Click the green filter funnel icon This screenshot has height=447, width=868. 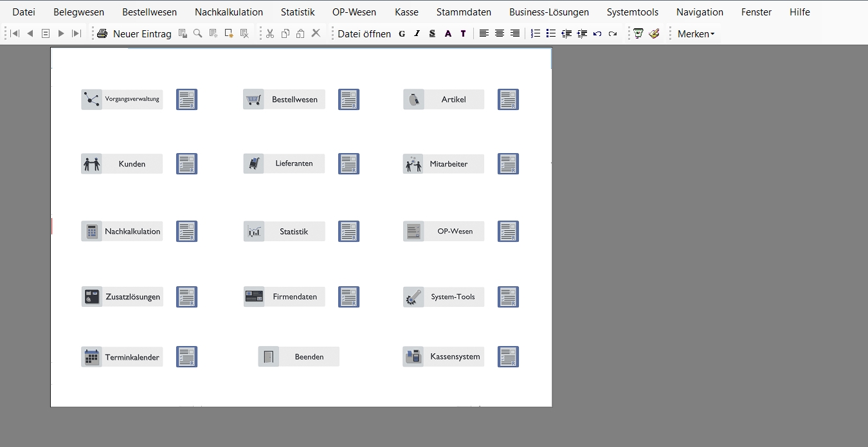point(638,33)
